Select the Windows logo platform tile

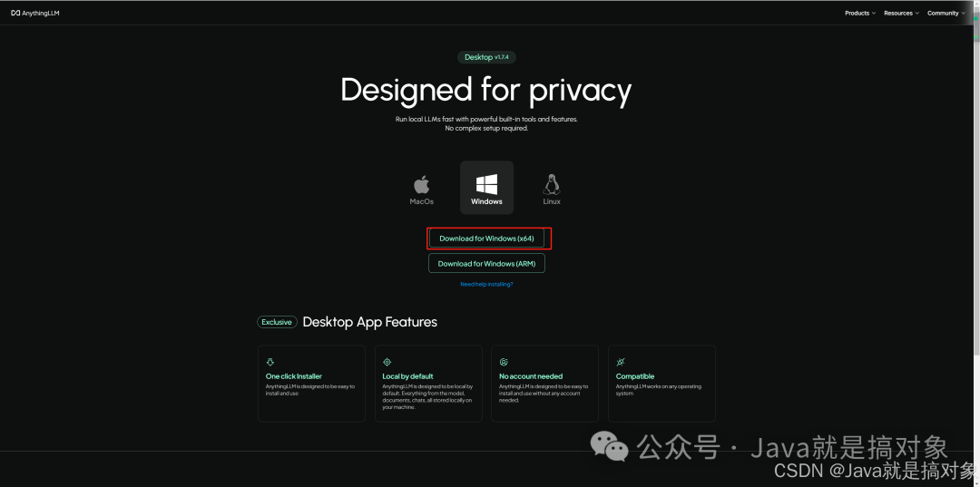(x=487, y=188)
